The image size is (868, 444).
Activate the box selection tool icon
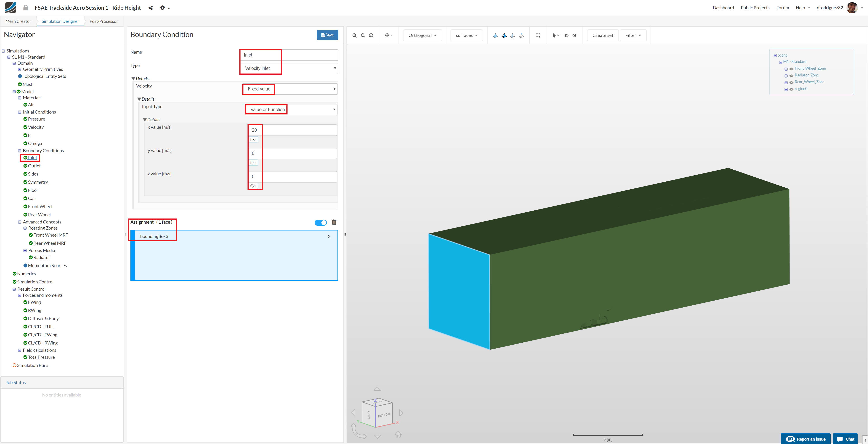tap(538, 36)
